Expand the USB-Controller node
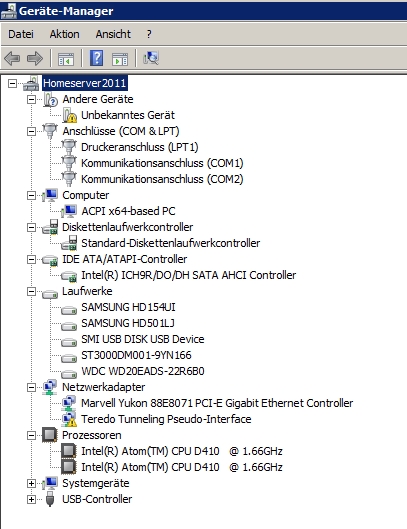The image size is (407, 529). pos(31,499)
